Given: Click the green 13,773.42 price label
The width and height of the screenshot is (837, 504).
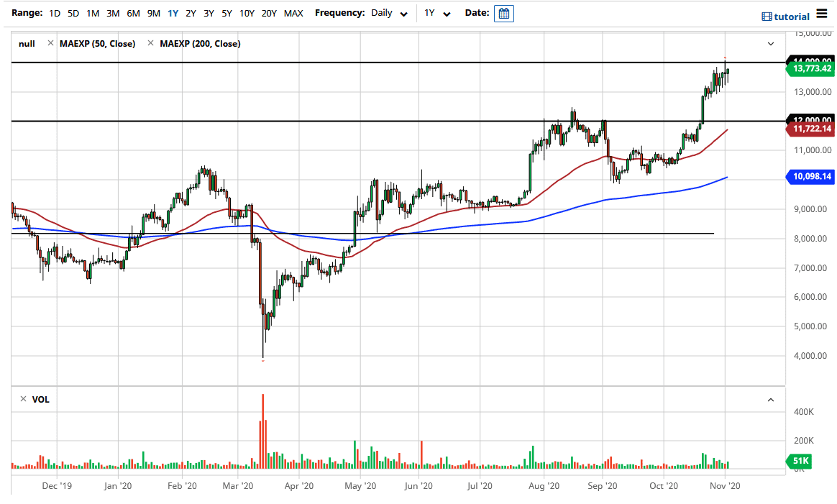Looking at the screenshot, I should pos(810,68).
